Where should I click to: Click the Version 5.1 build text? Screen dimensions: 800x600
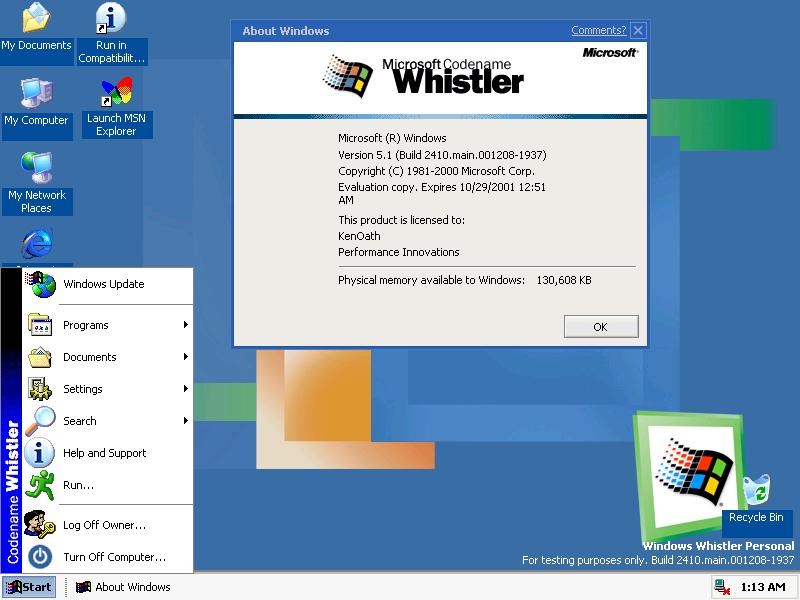point(442,155)
